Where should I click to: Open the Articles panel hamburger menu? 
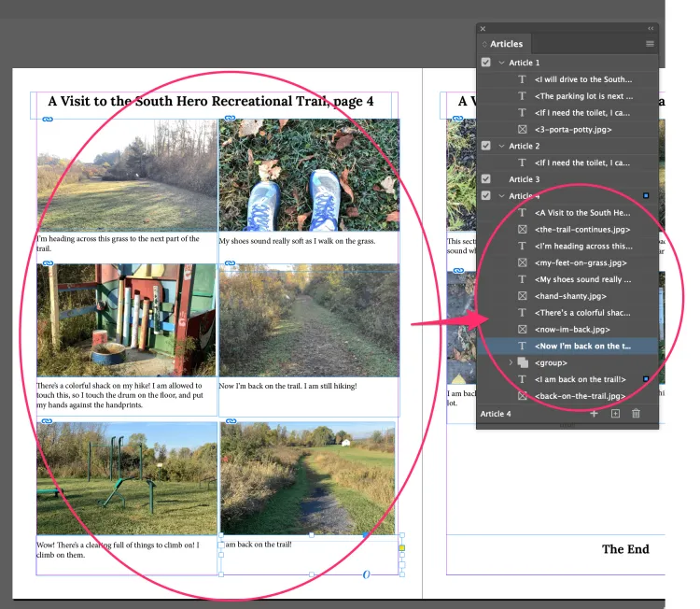650,44
